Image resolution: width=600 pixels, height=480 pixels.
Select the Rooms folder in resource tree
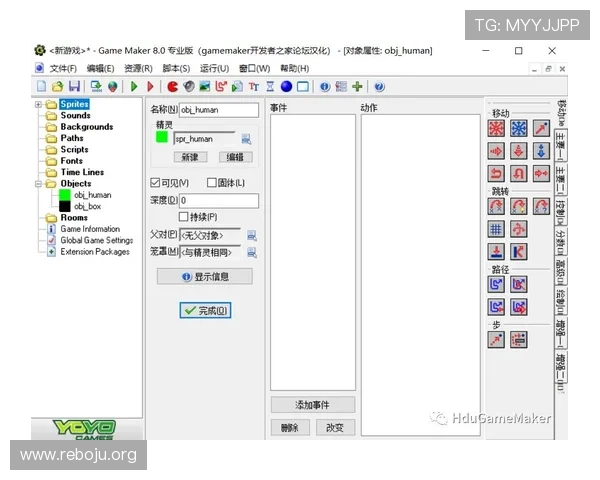tap(74, 218)
